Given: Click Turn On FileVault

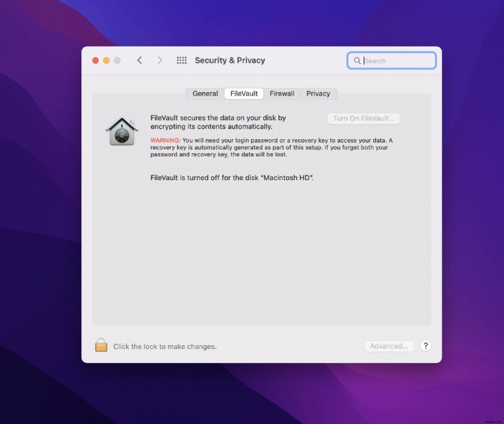Looking at the screenshot, I should tap(364, 118).
